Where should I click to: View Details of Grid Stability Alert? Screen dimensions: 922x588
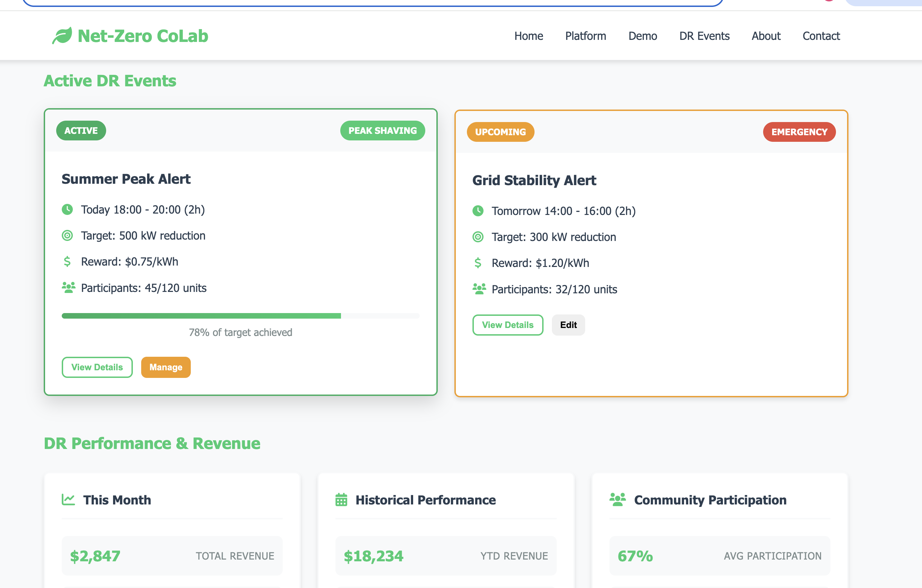pos(507,325)
